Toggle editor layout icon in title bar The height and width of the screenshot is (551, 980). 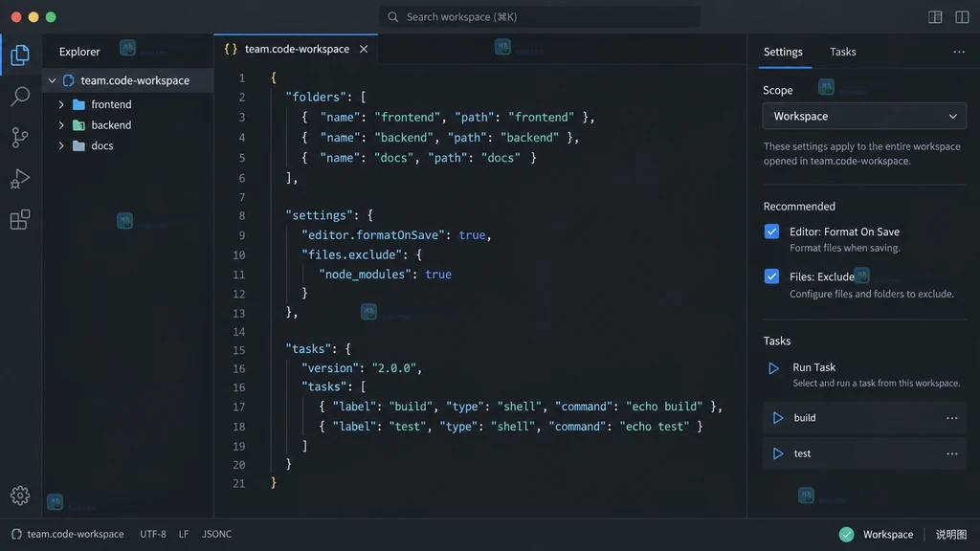point(935,17)
